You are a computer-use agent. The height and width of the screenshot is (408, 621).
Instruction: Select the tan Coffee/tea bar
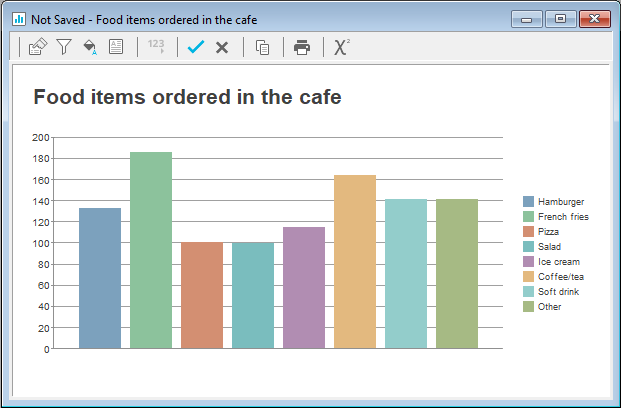coord(355,262)
